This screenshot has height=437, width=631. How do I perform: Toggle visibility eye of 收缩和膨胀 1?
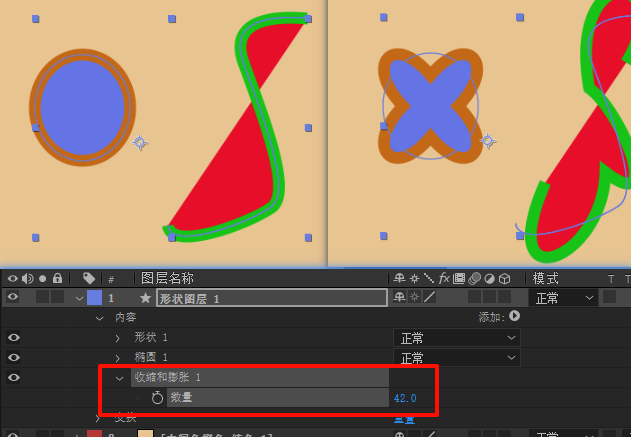click(x=13, y=377)
